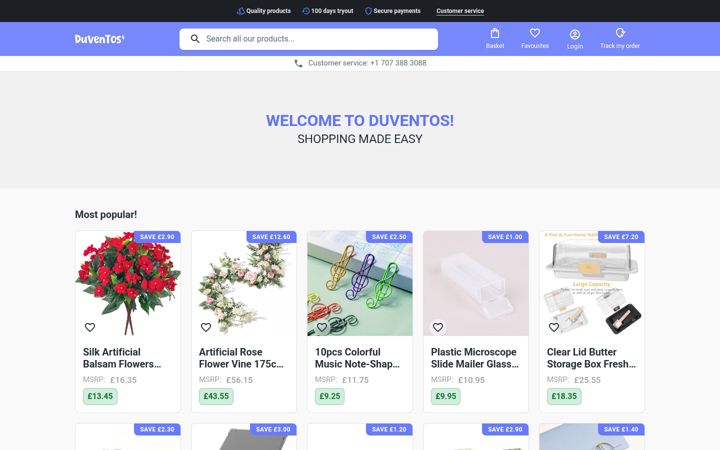Screen dimensions: 720x450
Task: Click the SAVE £3.00 badge
Action: pos(273,429)
